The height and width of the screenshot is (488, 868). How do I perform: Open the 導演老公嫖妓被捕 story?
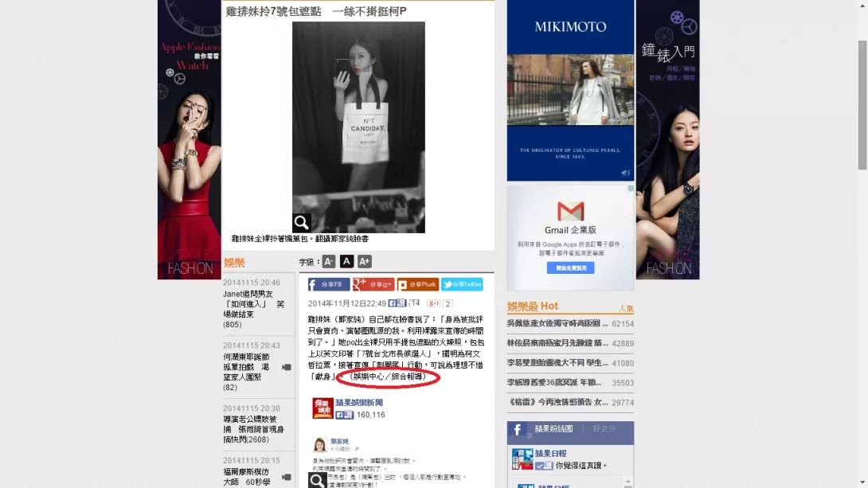[x=253, y=429]
